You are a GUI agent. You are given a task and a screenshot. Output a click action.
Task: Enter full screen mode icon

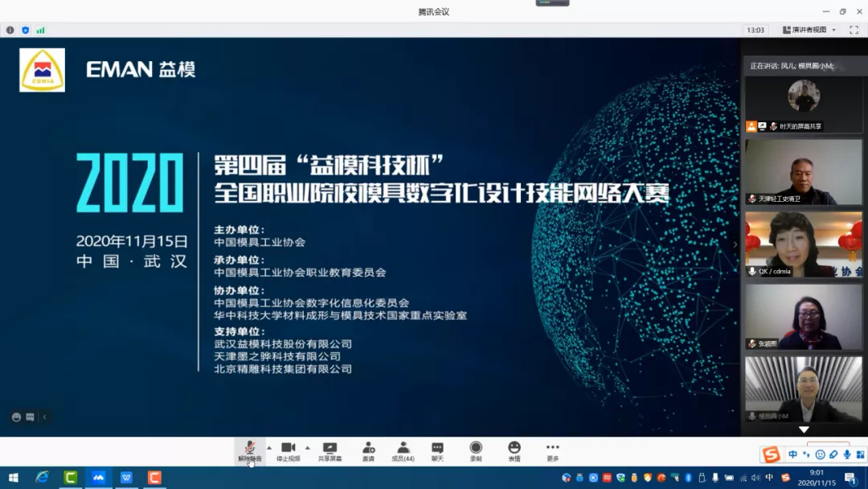[854, 30]
